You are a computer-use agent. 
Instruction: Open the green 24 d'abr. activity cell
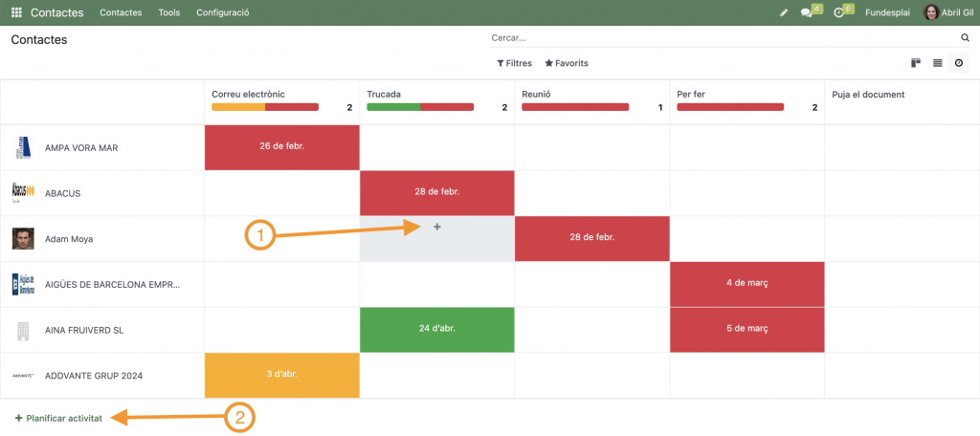click(x=436, y=330)
